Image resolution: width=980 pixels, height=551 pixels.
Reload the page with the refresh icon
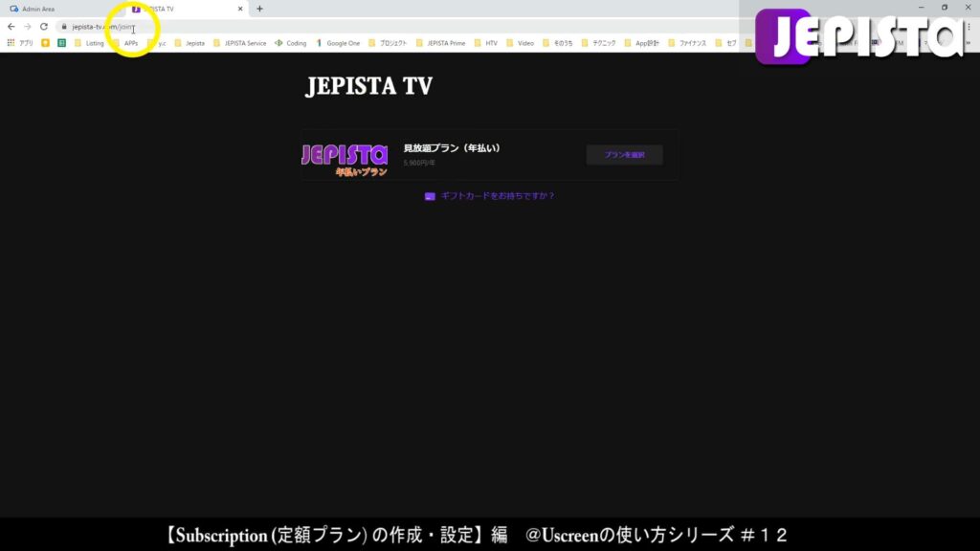(x=44, y=27)
